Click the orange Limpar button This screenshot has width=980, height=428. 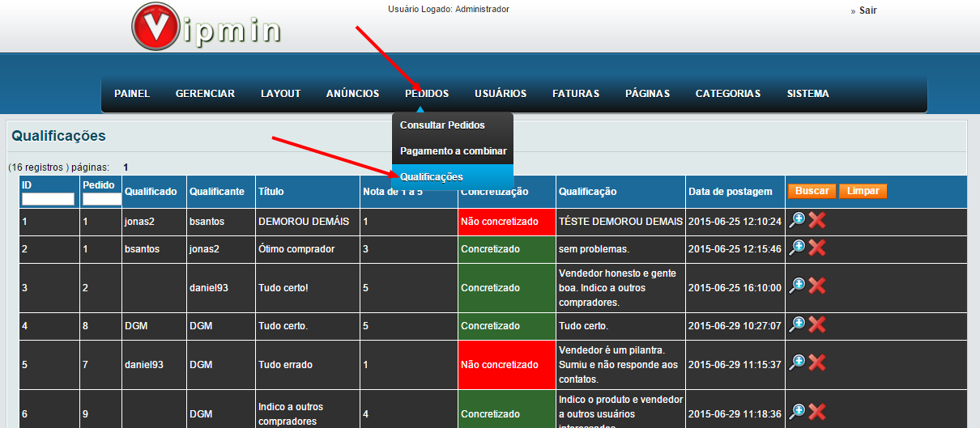pyautogui.click(x=863, y=191)
